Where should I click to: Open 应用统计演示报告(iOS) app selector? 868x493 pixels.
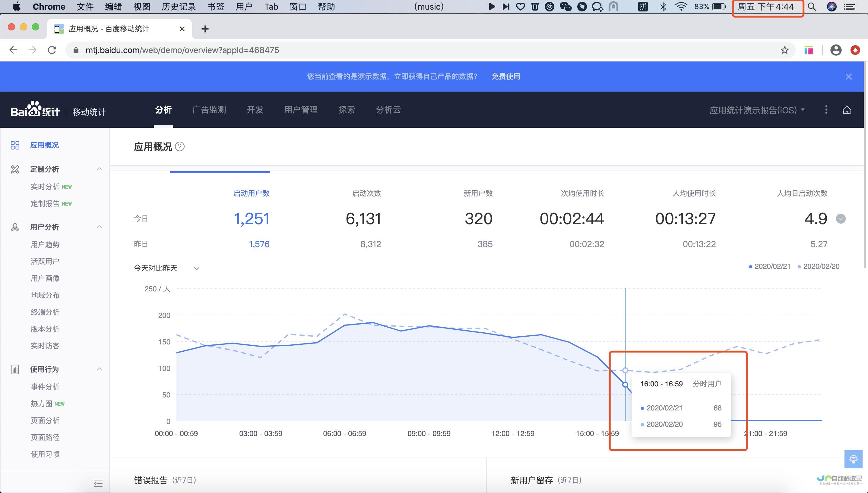(x=757, y=110)
